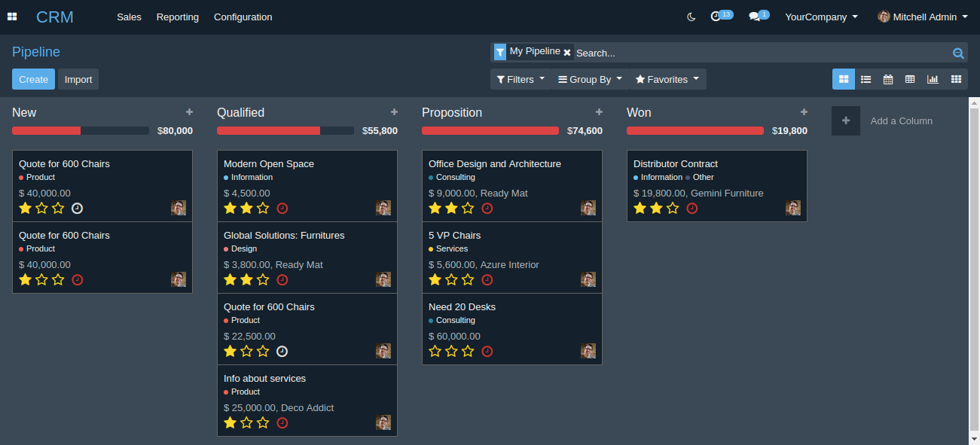Open activity clock on $22,500.00 Quote card
Viewport: 980px width, 445px height.
coord(282,352)
